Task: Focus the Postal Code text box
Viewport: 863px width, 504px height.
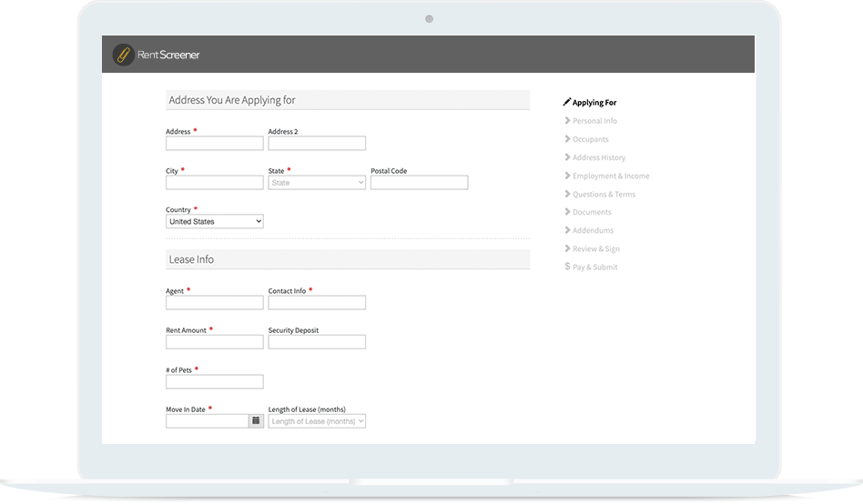Action: (x=419, y=183)
